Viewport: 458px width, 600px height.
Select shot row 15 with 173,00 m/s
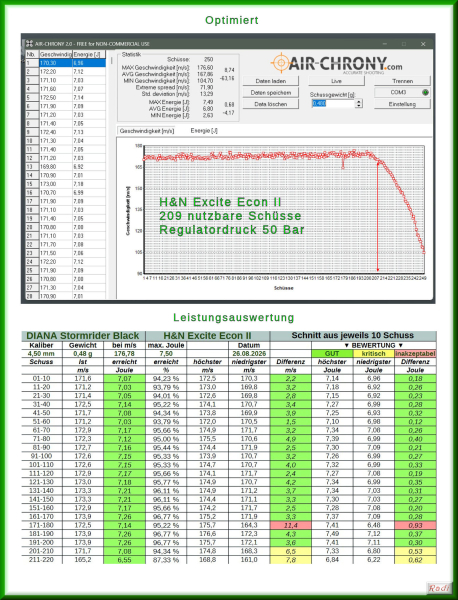(65, 184)
